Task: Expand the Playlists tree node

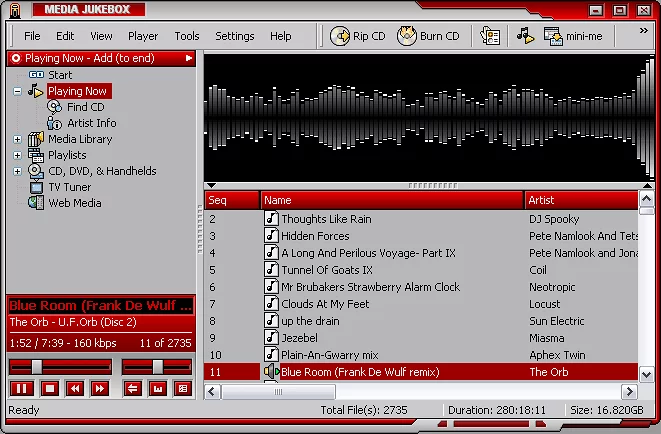Action: click(x=17, y=155)
